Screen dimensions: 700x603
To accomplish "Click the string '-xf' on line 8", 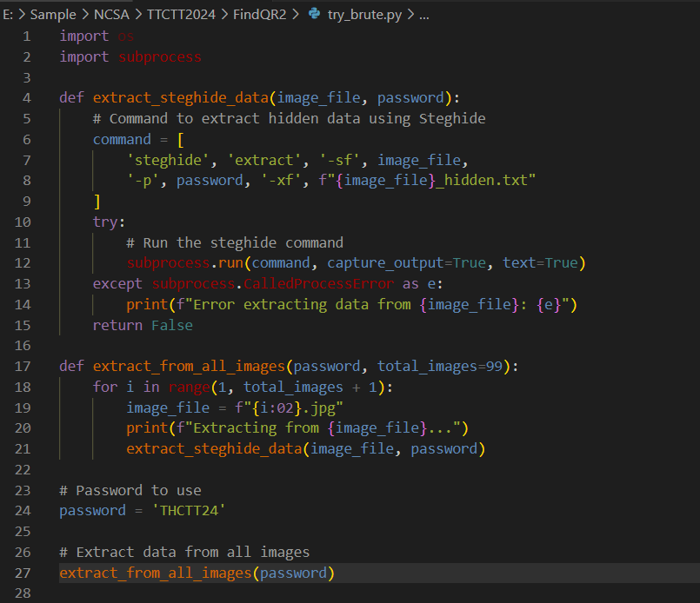I will tap(281, 181).
